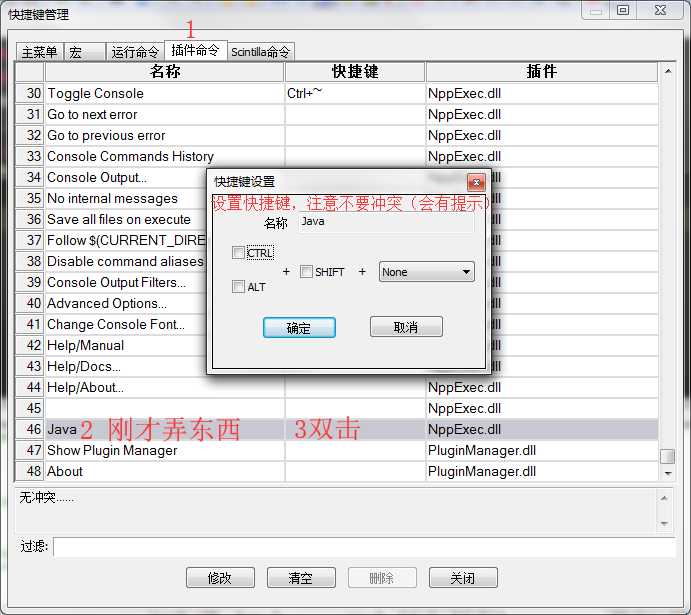This screenshot has height=615, width=691.
Task: Click the Ctrl+~ shortcut cell
Action: pyautogui.click(x=355, y=93)
